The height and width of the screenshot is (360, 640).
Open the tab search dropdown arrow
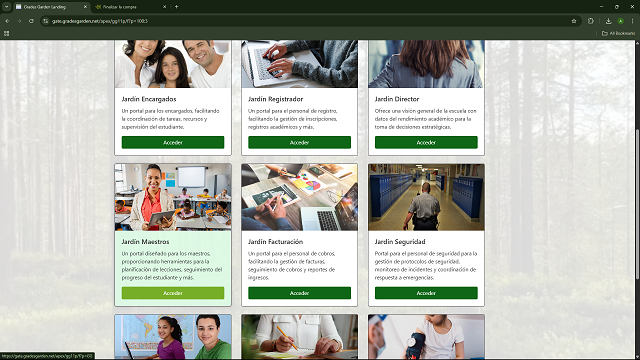click(x=7, y=7)
